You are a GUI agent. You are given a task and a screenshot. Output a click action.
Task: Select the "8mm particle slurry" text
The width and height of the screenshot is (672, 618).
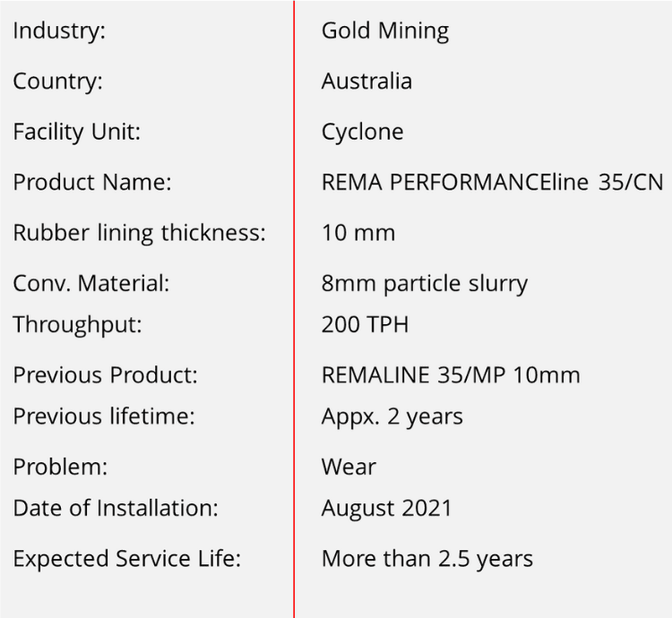coord(424,284)
